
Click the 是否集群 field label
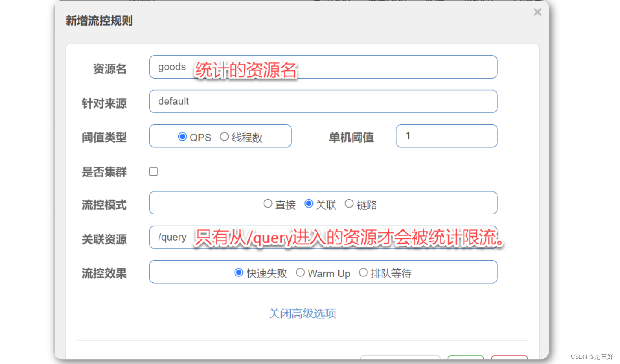(104, 172)
